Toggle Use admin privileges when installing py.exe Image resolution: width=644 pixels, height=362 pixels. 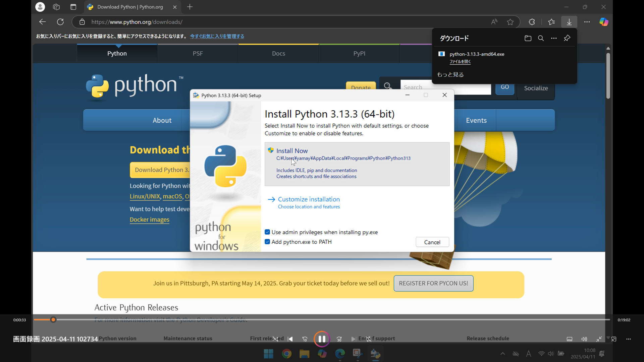[x=267, y=232]
